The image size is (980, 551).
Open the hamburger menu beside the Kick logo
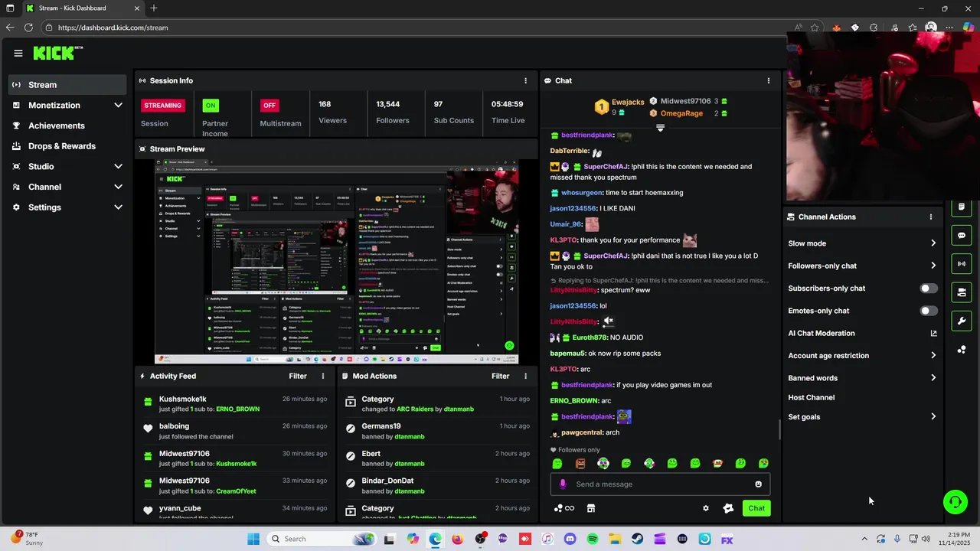tap(18, 53)
